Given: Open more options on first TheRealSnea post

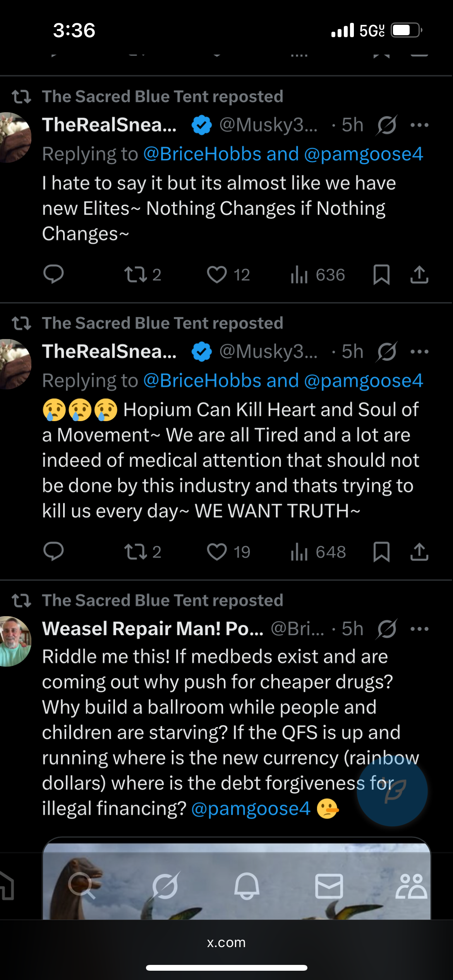Looking at the screenshot, I should (x=419, y=125).
